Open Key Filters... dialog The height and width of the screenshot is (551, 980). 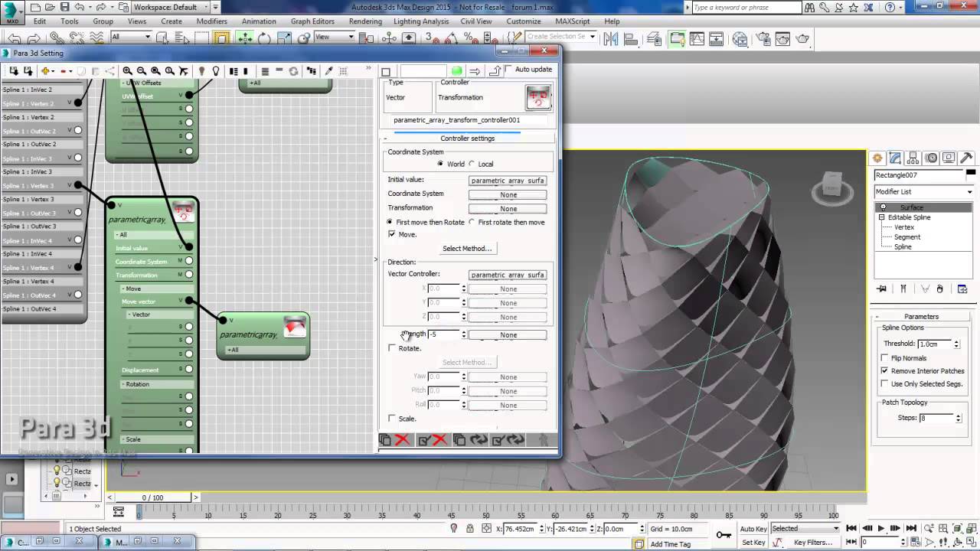click(x=813, y=543)
